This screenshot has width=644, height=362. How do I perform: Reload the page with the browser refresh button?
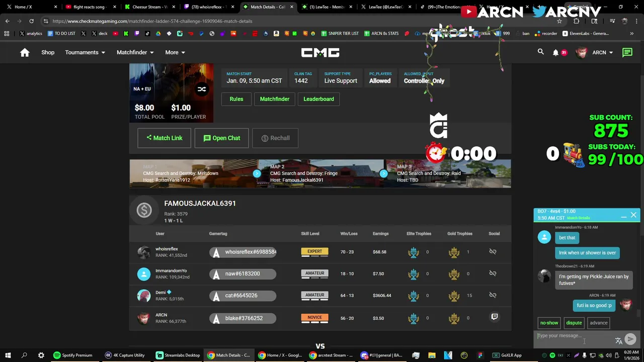(x=31, y=21)
